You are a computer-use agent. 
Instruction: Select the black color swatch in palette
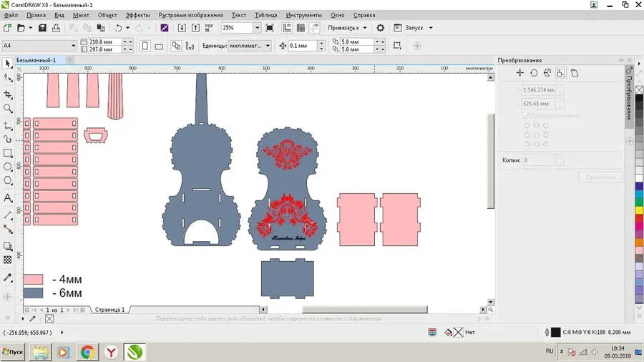click(x=639, y=98)
